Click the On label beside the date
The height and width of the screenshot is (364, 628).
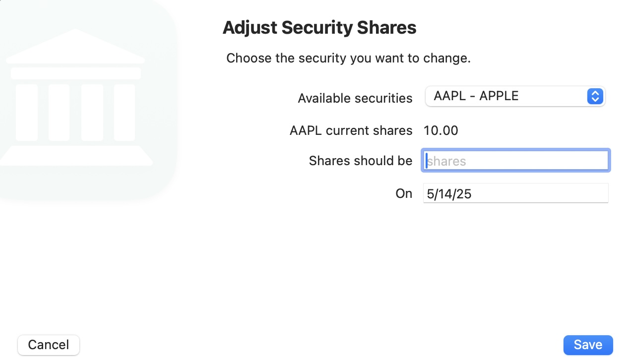404,193
